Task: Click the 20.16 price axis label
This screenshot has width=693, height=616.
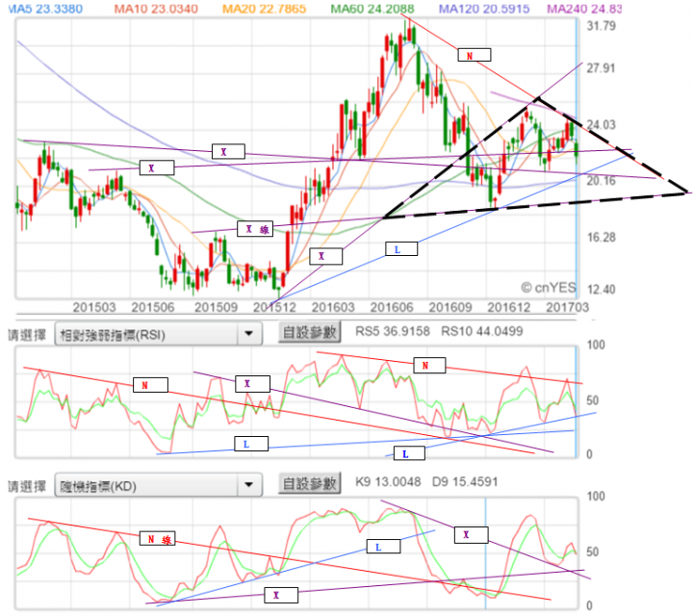Action: [601, 181]
